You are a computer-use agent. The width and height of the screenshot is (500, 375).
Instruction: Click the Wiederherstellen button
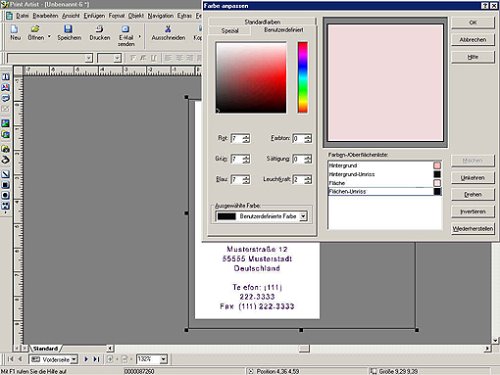click(x=473, y=229)
